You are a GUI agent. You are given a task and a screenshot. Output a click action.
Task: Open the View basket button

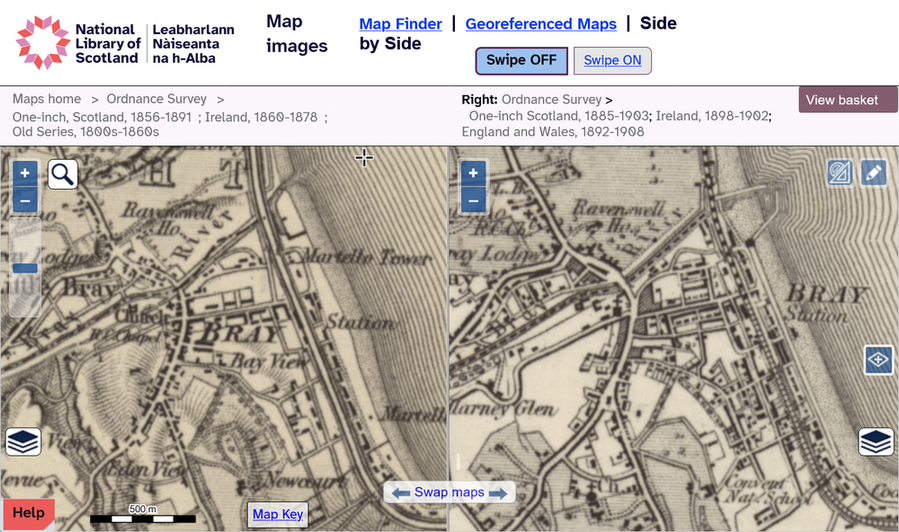click(842, 99)
